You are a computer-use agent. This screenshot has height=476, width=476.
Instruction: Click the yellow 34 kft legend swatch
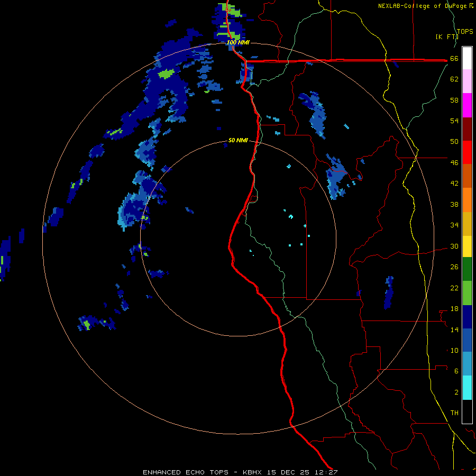tap(467, 246)
